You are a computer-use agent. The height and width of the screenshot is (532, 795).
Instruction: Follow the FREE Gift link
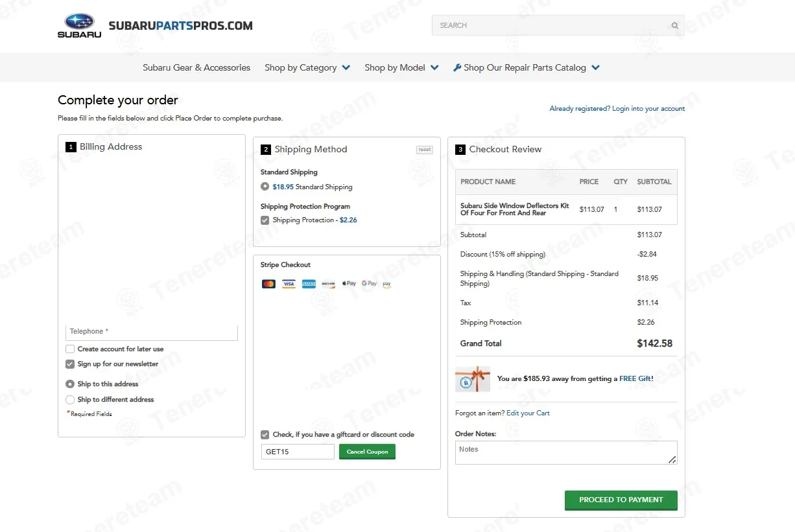point(635,379)
